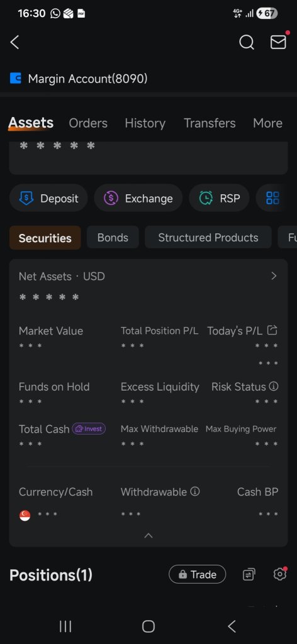Viewport: 297px width, 644px height.
Task: Tap the purple Invest badge
Action: tap(89, 429)
